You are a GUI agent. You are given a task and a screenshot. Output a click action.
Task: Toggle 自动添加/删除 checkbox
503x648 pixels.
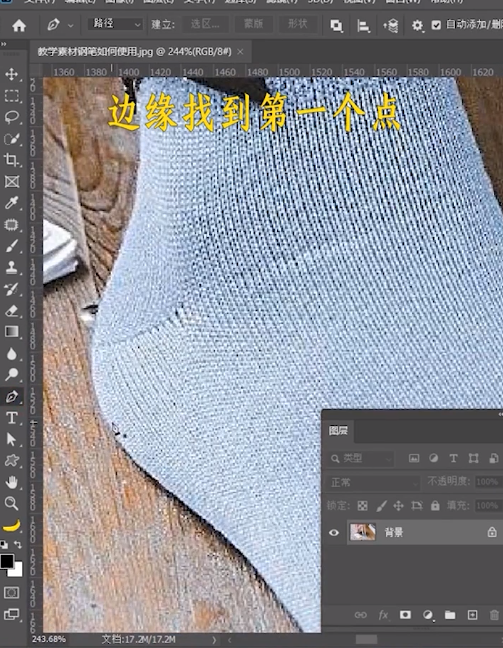[436, 25]
